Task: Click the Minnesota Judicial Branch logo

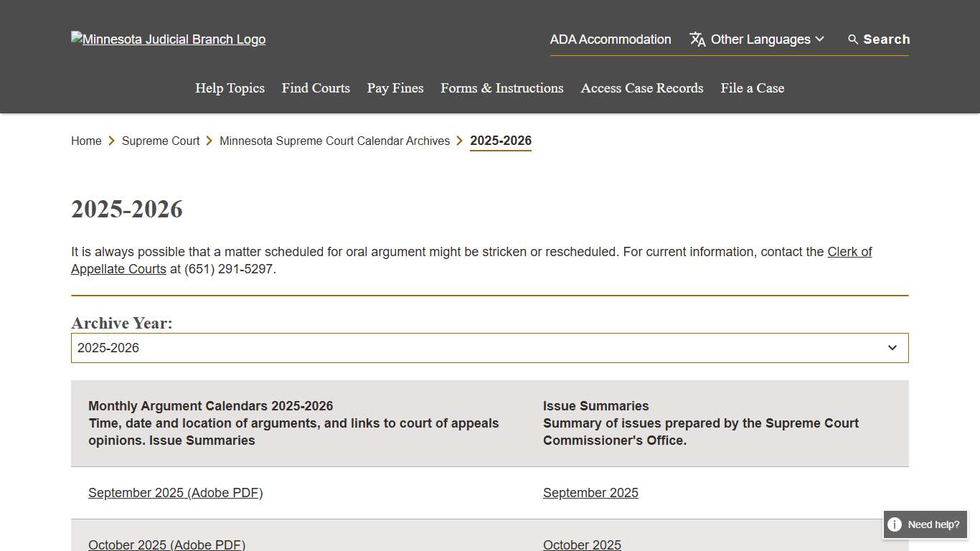Action: pos(168,39)
